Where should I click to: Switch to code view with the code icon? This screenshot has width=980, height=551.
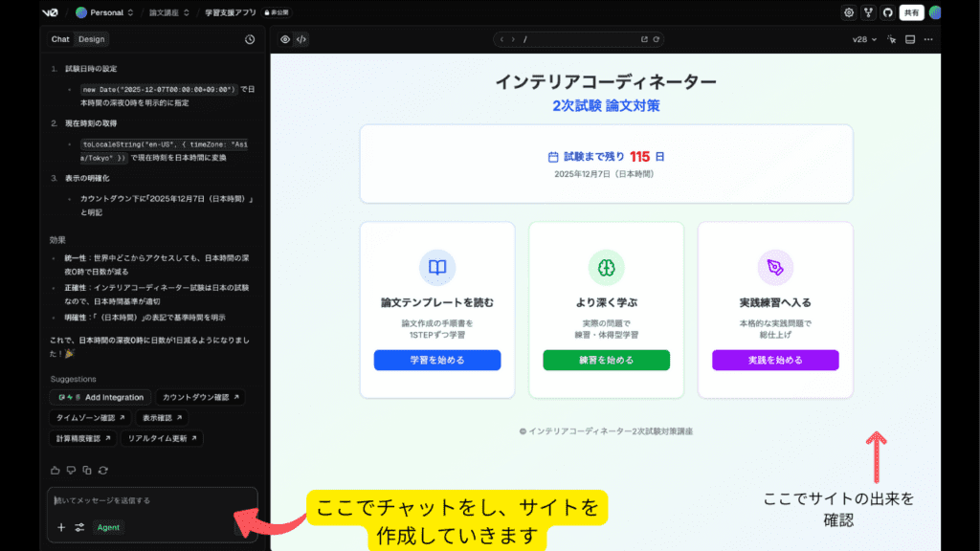coord(301,39)
